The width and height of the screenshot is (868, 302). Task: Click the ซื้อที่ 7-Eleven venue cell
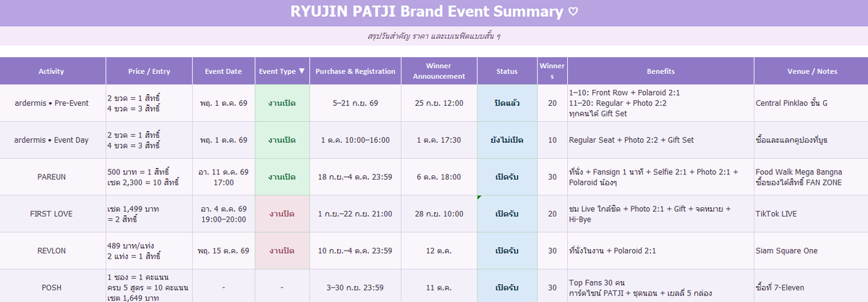[x=811, y=286]
